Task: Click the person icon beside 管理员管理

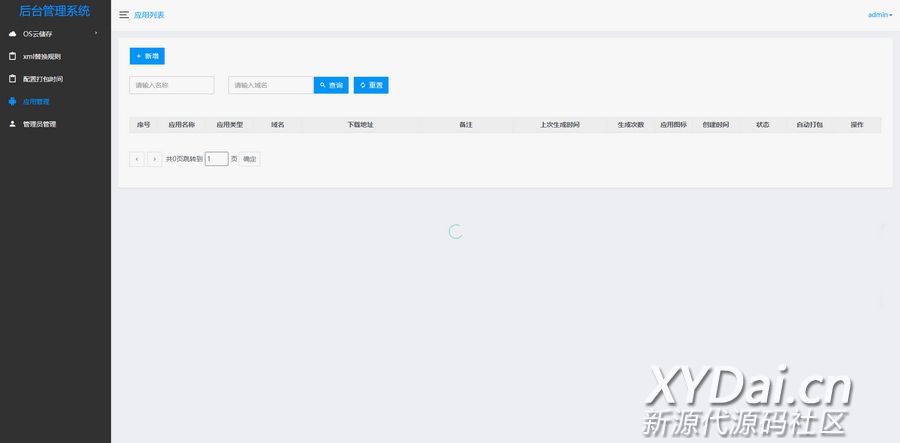Action: (12, 124)
